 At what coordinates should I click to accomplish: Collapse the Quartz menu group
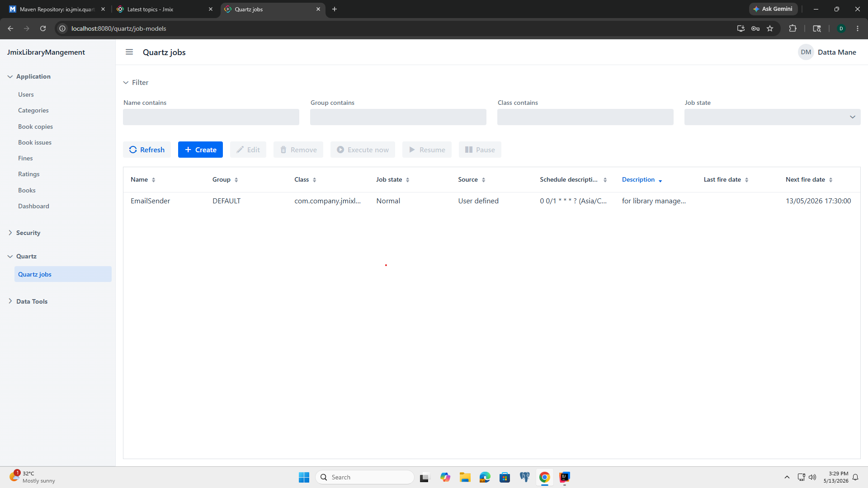pyautogui.click(x=26, y=256)
